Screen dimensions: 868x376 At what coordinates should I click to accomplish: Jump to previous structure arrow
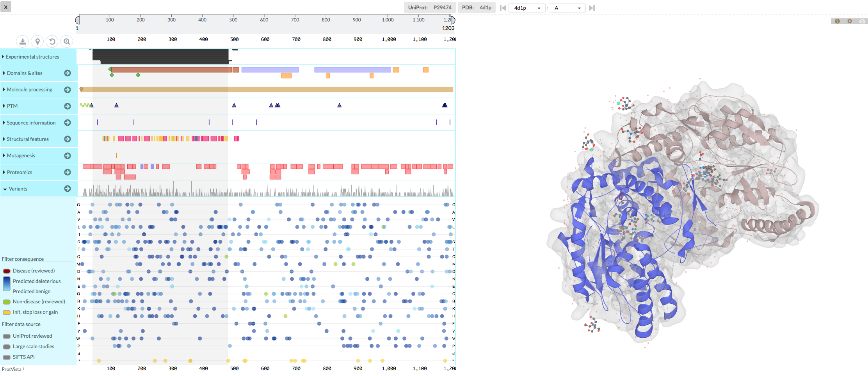tap(503, 8)
